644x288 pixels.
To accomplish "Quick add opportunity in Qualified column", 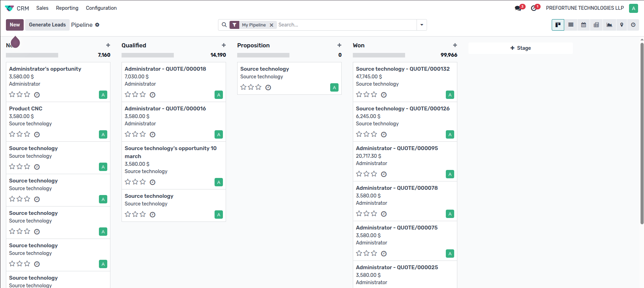I will (x=224, y=45).
